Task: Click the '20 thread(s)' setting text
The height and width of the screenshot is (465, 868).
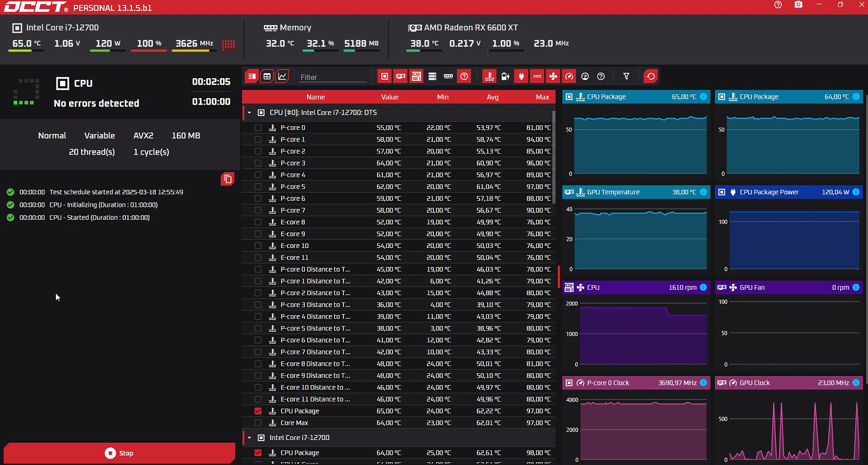Action: coord(92,152)
